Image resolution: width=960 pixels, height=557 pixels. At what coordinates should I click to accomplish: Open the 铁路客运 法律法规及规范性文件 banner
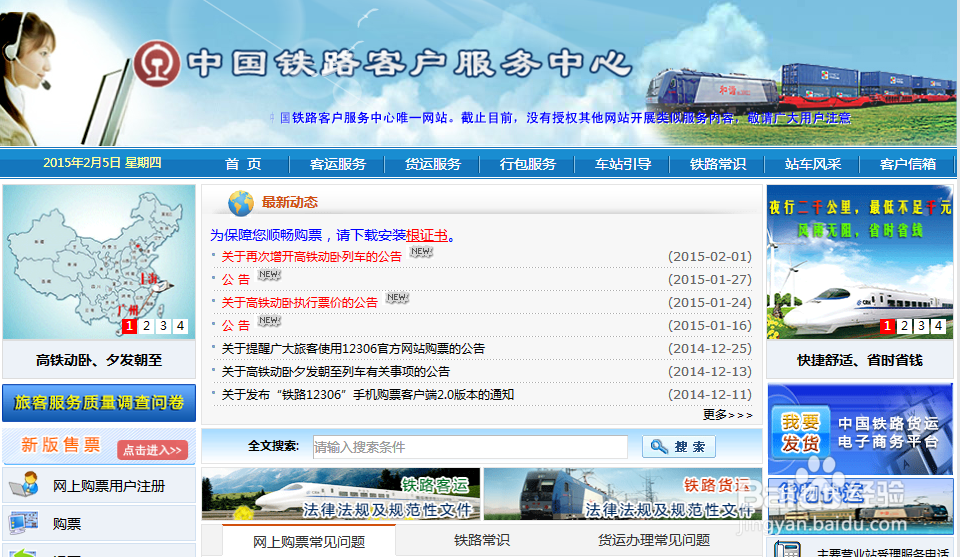[x=341, y=494]
